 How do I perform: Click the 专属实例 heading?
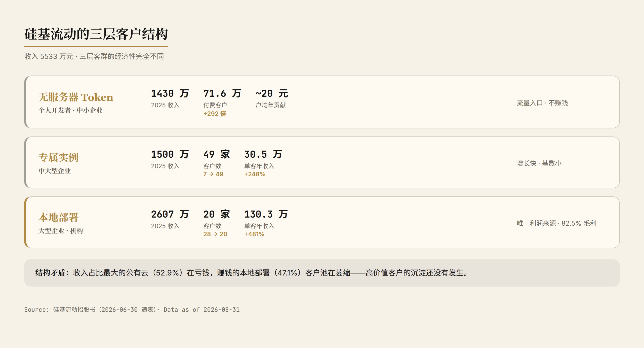[58, 157]
